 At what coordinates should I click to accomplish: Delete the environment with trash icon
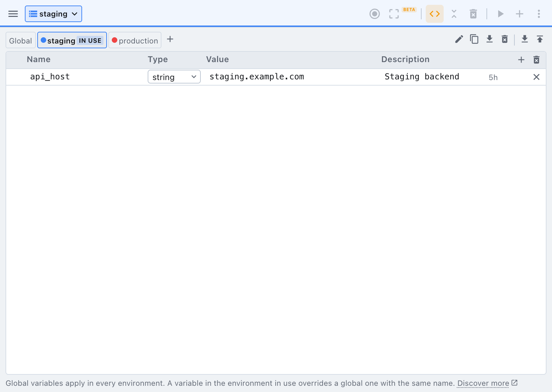[x=505, y=39]
